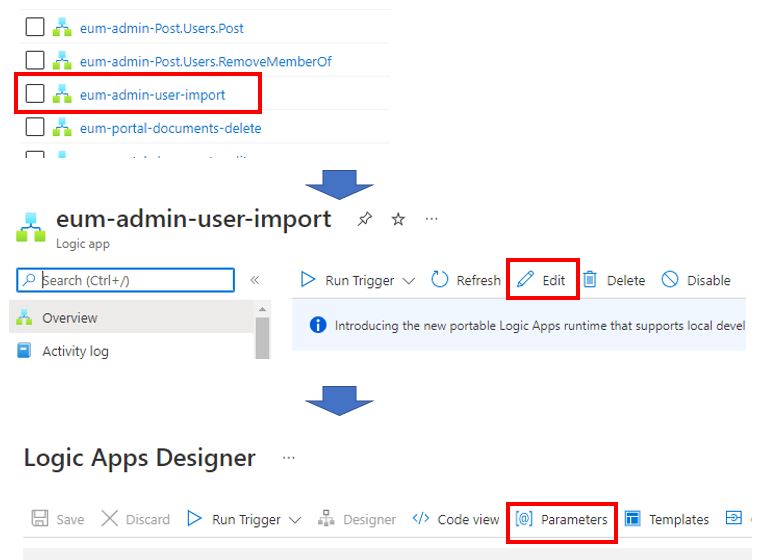
Task: Open the ellipsis menu next to Logic Apps Designer
Action: pyautogui.click(x=289, y=458)
